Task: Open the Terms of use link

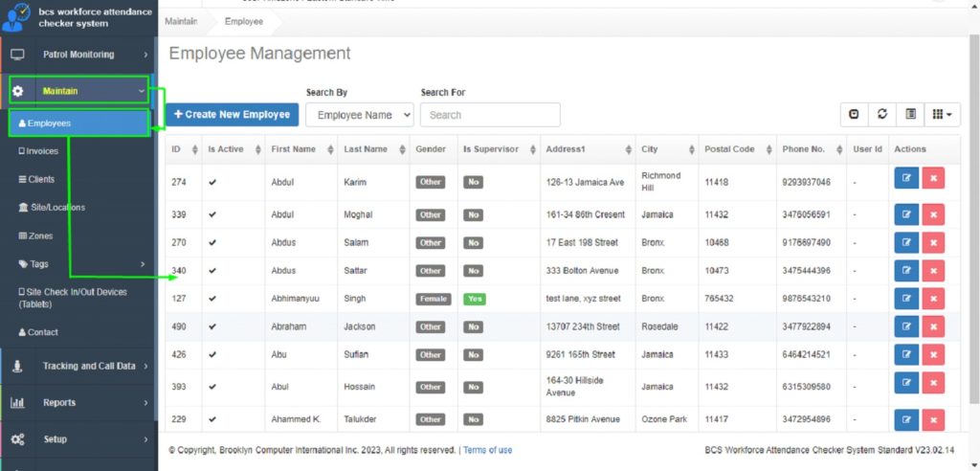Action: tap(488, 450)
